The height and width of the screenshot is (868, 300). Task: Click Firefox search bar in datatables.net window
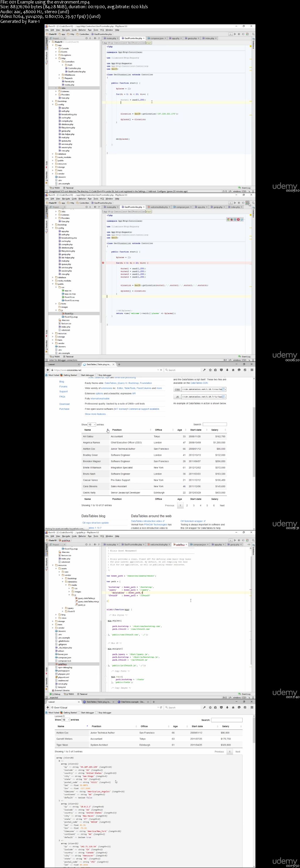(183, 370)
